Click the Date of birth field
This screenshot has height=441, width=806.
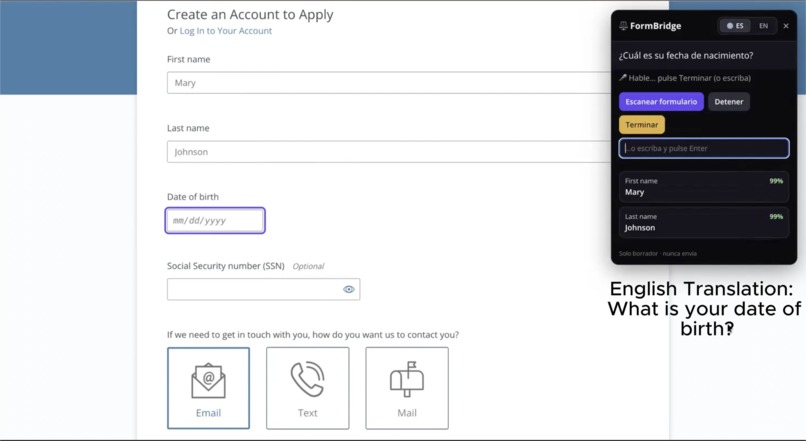[x=215, y=220]
